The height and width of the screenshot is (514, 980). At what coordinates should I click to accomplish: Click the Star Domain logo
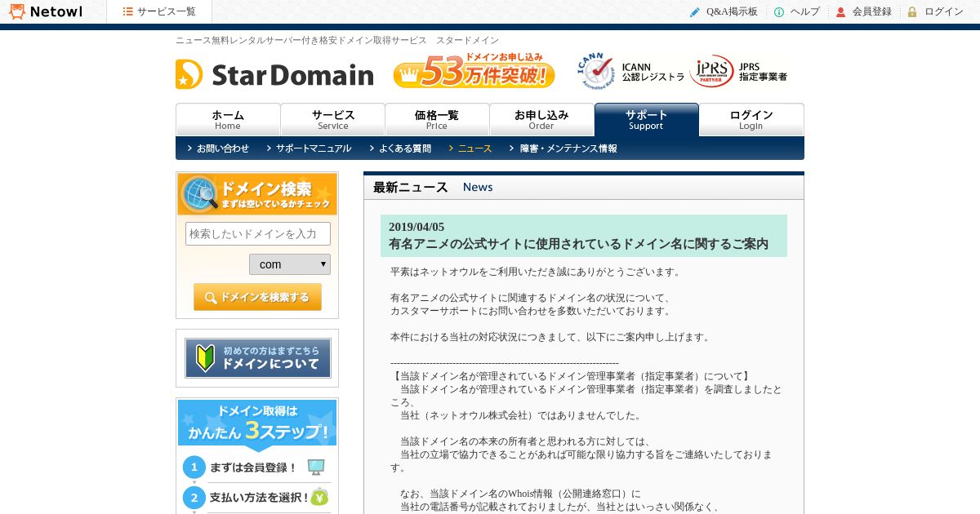274,74
